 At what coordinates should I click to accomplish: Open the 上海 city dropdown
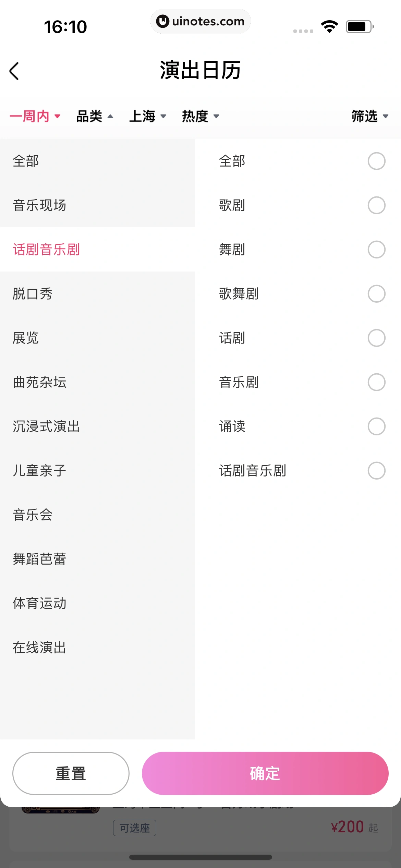tap(148, 116)
